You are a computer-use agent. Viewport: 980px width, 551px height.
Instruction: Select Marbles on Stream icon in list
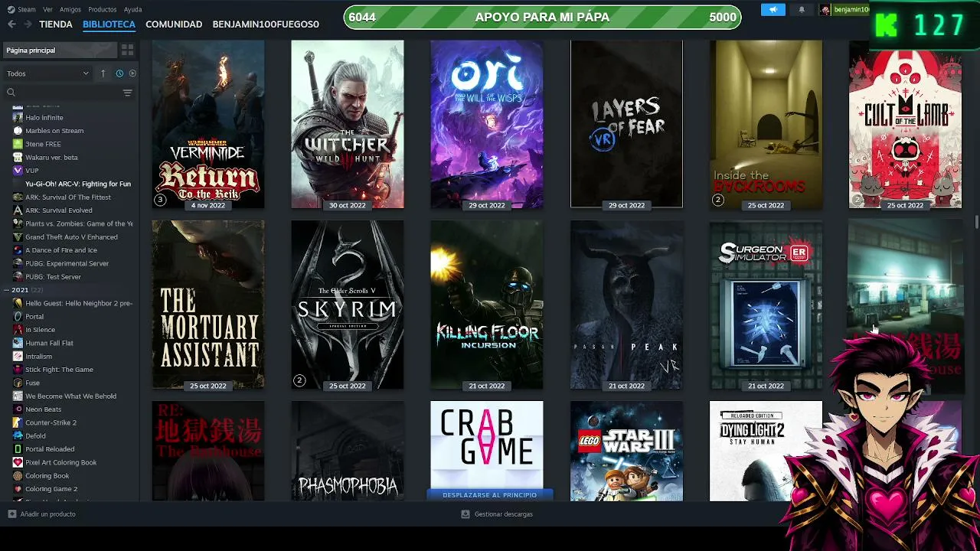pos(18,131)
